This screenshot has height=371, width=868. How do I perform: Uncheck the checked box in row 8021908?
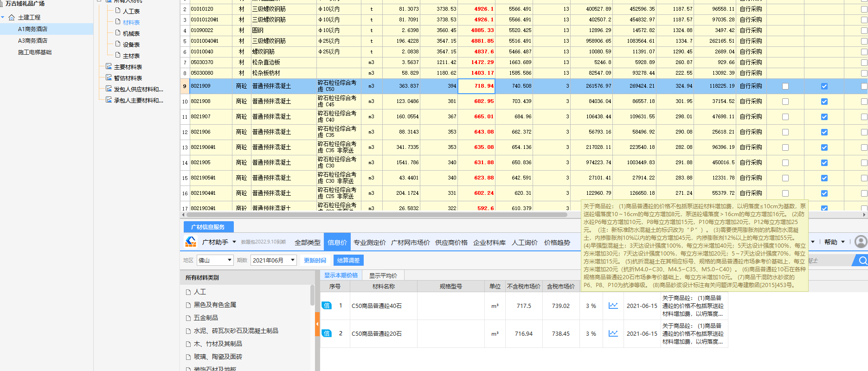[824, 102]
